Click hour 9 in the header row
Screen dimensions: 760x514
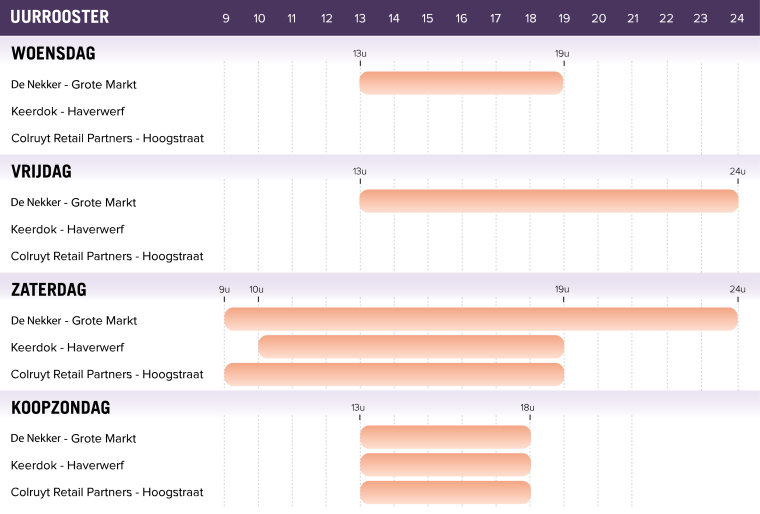point(225,18)
